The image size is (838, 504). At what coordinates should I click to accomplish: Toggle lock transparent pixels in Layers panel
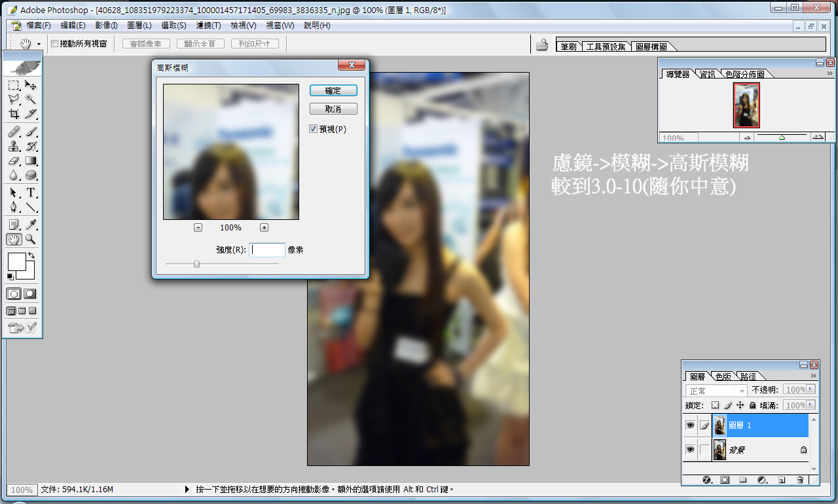pos(716,406)
